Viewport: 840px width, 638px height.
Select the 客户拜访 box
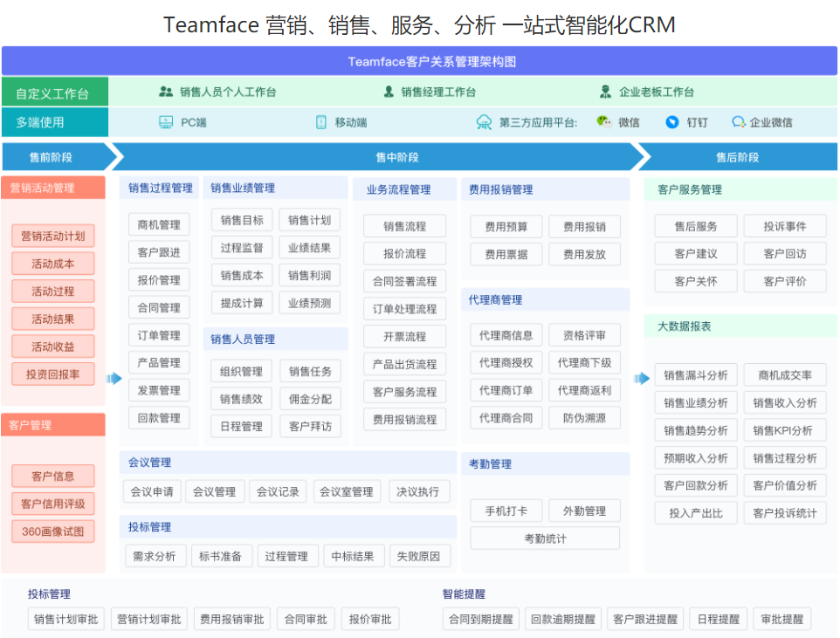tap(310, 427)
